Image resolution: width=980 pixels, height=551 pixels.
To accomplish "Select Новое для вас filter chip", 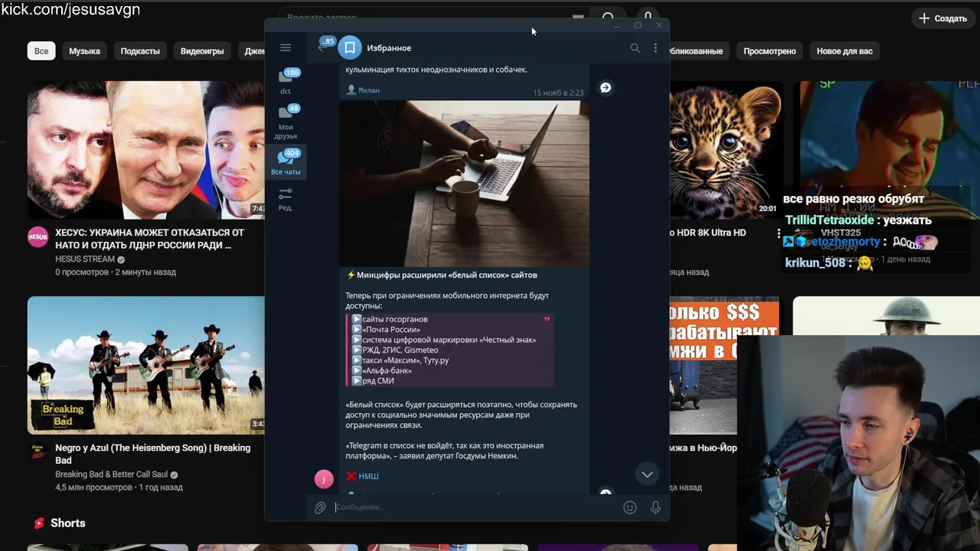I will click(x=844, y=51).
